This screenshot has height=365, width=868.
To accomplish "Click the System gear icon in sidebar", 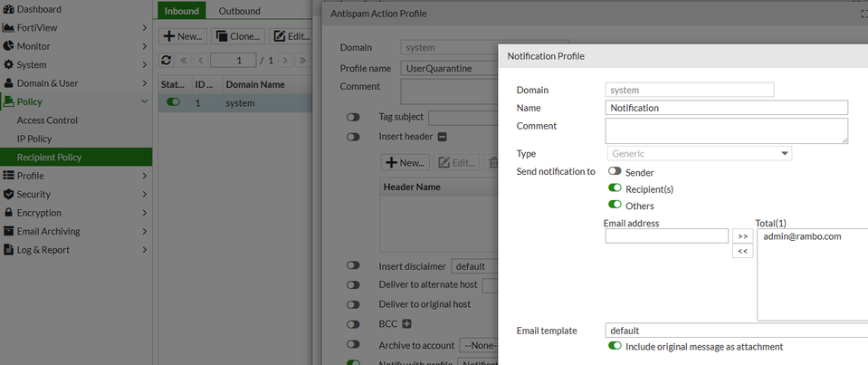I will pyautogui.click(x=9, y=64).
